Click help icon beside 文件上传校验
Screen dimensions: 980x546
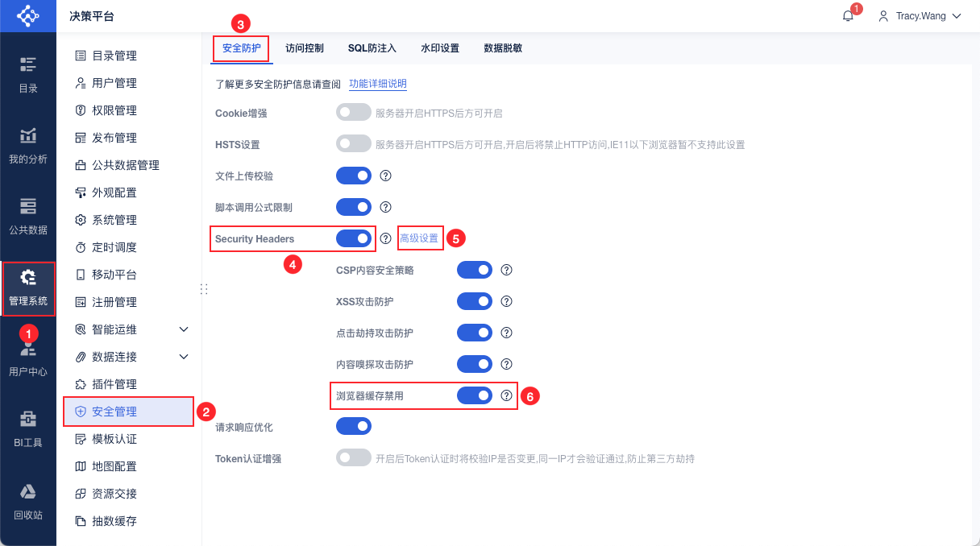click(385, 176)
